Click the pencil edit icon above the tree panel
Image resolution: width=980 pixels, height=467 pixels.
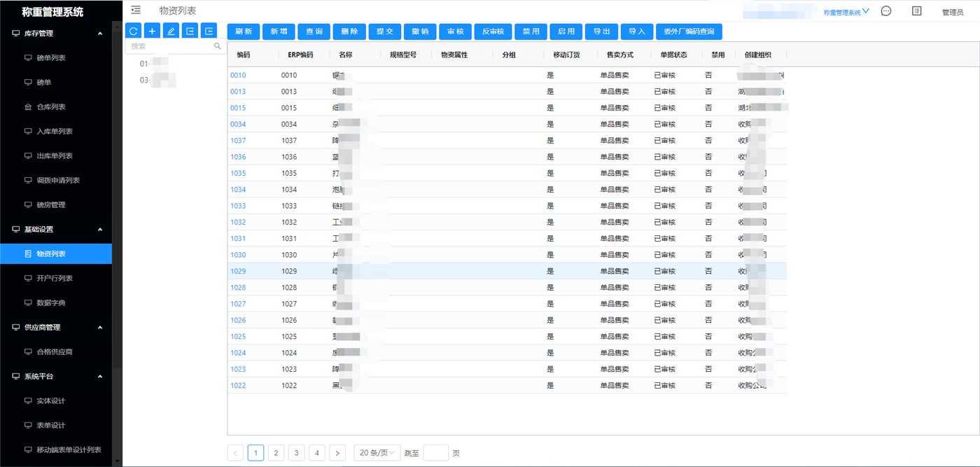point(171,31)
